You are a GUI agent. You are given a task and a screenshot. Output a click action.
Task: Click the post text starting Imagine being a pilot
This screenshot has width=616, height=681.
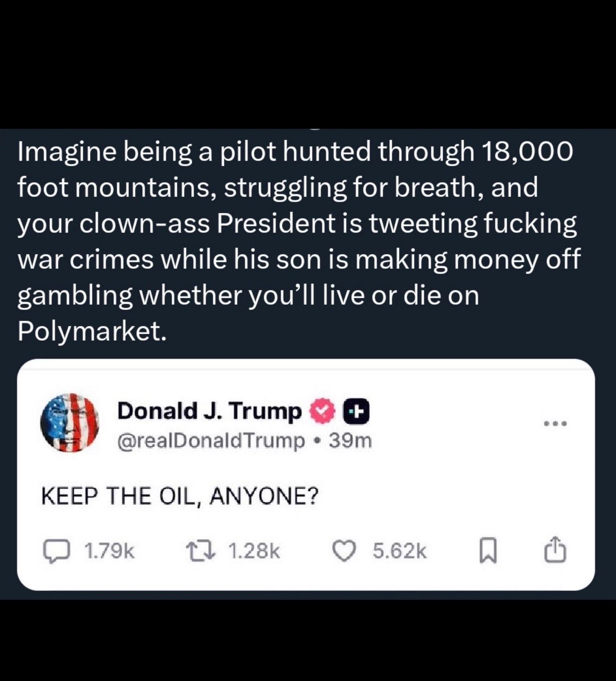pos(299,241)
